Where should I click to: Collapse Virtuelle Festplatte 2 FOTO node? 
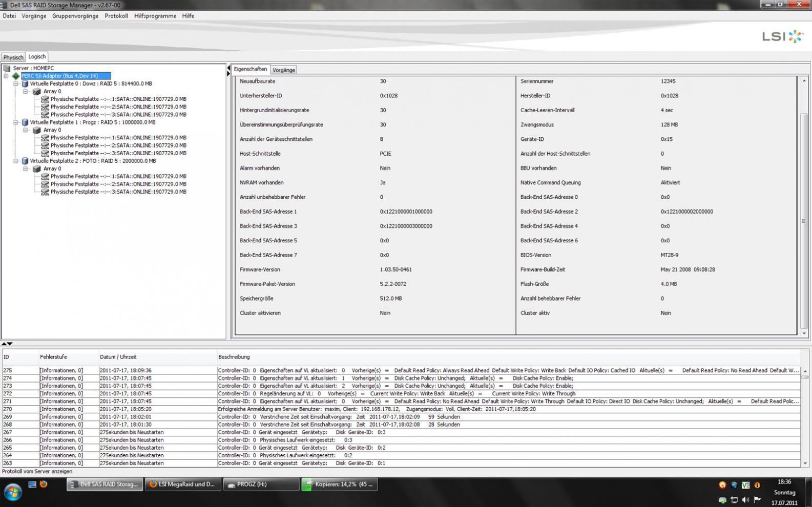point(16,161)
